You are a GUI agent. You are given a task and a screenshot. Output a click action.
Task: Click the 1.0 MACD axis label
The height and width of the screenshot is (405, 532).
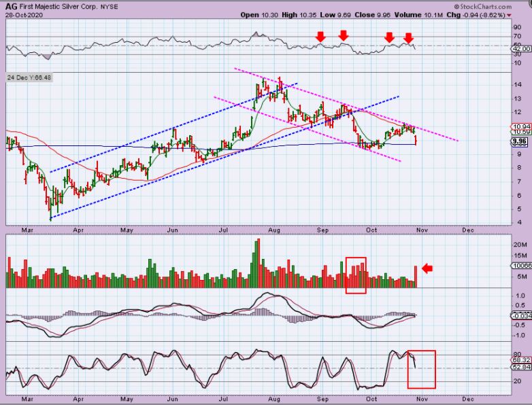click(x=520, y=296)
